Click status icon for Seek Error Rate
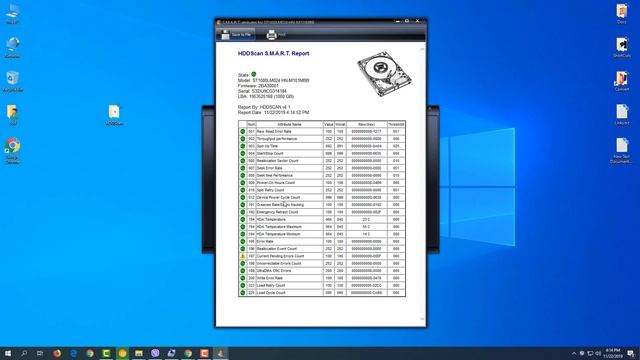The width and height of the screenshot is (640, 360). pos(242,168)
